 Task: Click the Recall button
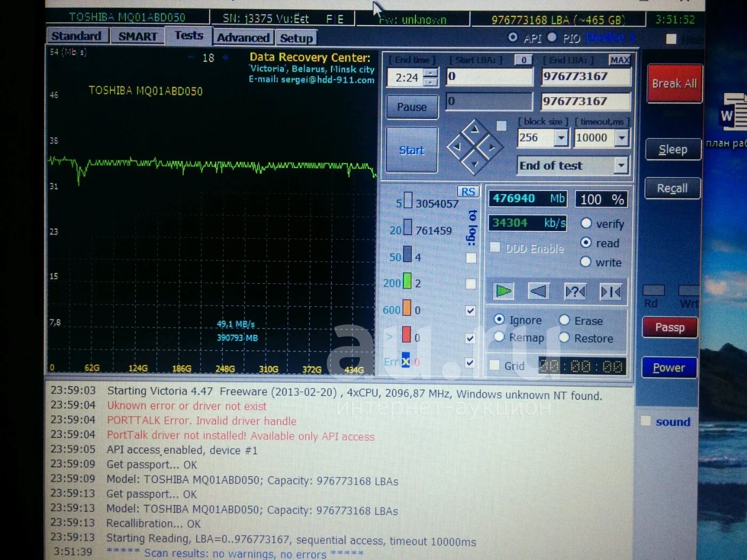pos(672,188)
